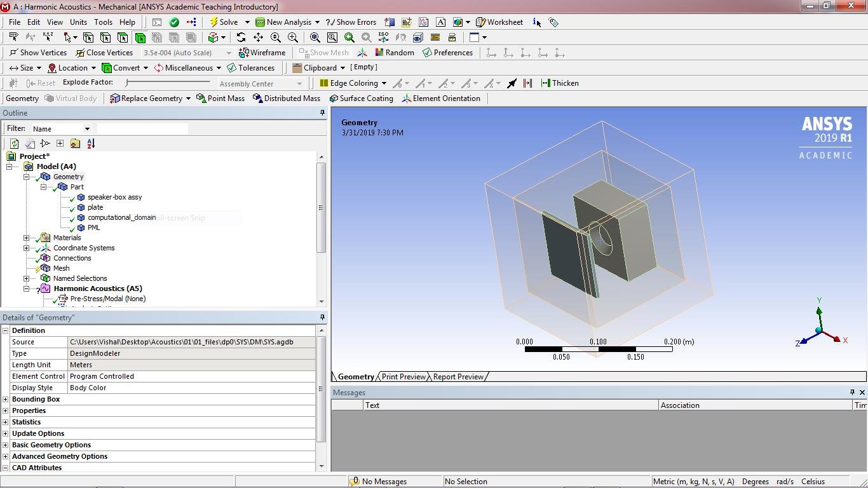The image size is (868, 488).
Task: Click the Outline tree vertical scrollbar
Action: click(322, 208)
